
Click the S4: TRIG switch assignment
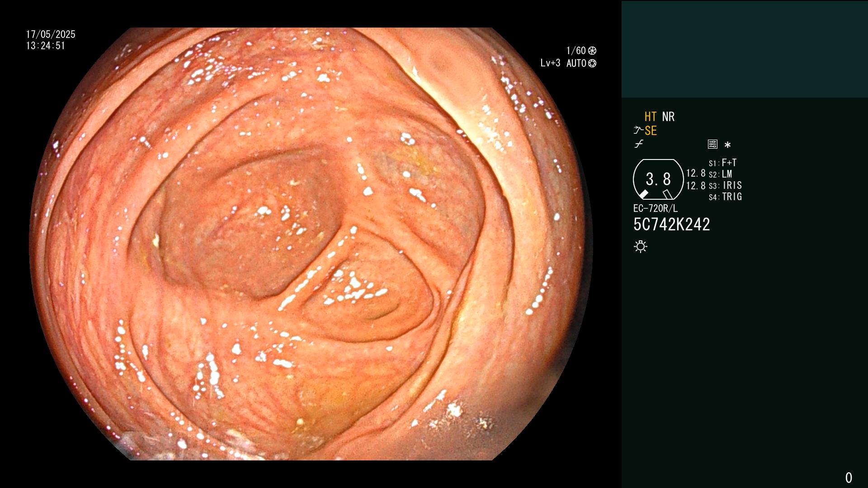tap(726, 197)
